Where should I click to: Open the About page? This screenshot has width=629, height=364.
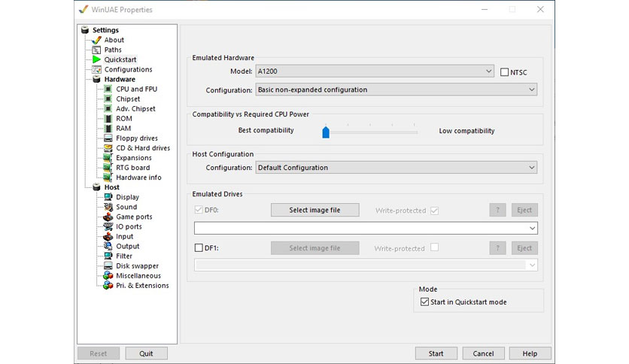pyautogui.click(x=114, y=40)
